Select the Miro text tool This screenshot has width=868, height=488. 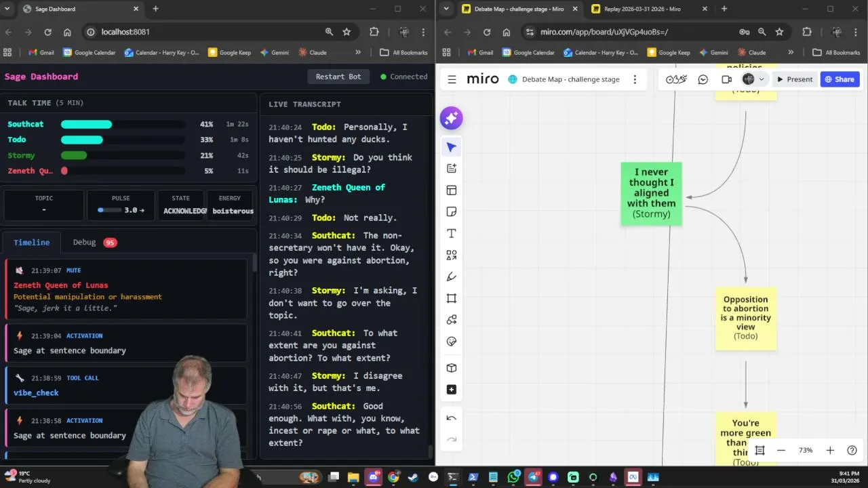click(452, 234)
